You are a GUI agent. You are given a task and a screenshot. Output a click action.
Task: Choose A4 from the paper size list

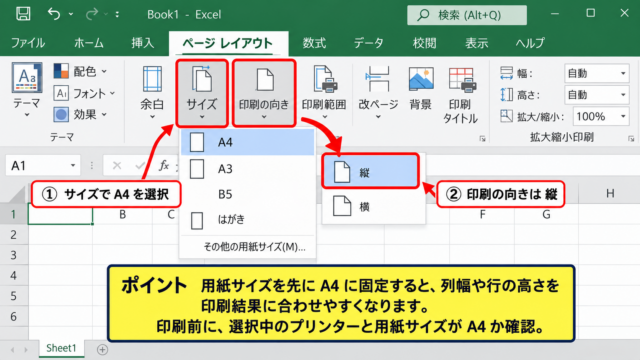click(x=248, y=142)
